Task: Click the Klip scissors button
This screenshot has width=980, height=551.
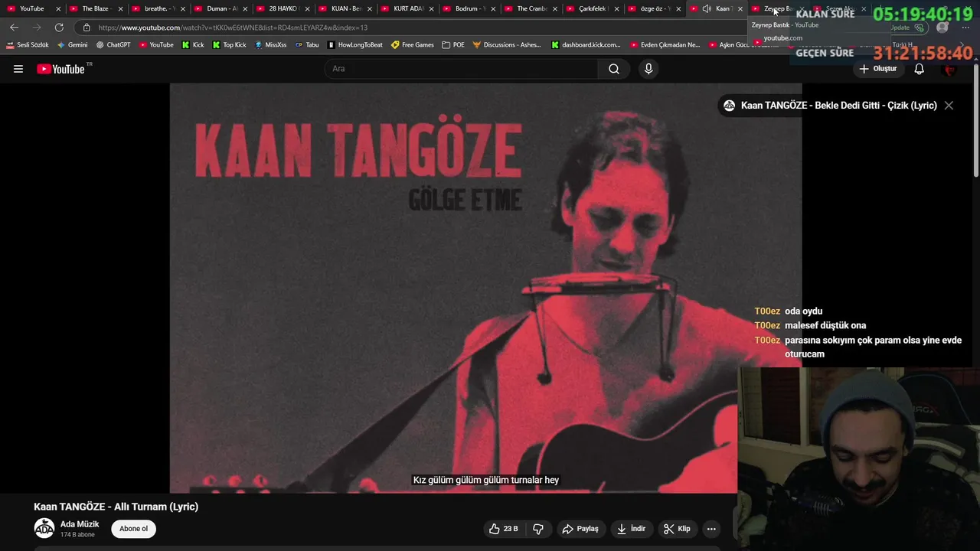Action: 677,529
